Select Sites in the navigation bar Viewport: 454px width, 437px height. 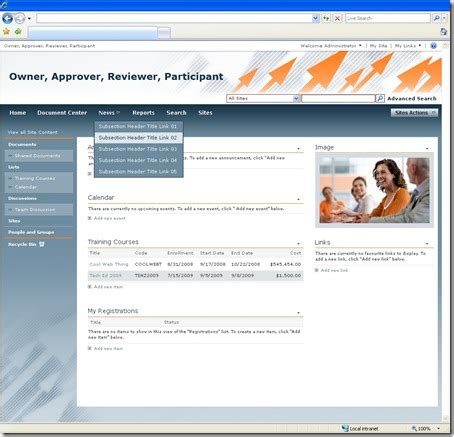click(x=205, y=113)
